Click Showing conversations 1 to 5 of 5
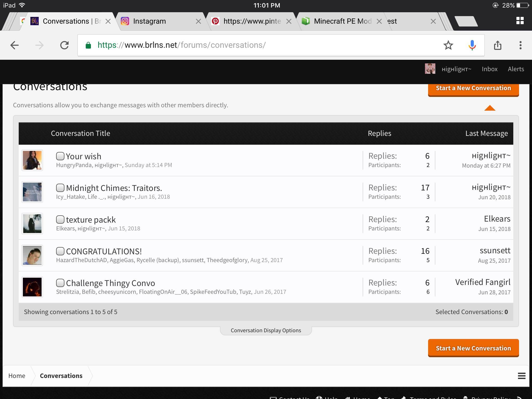The height and width of the screenshot is (399, 532). (71, 312)
